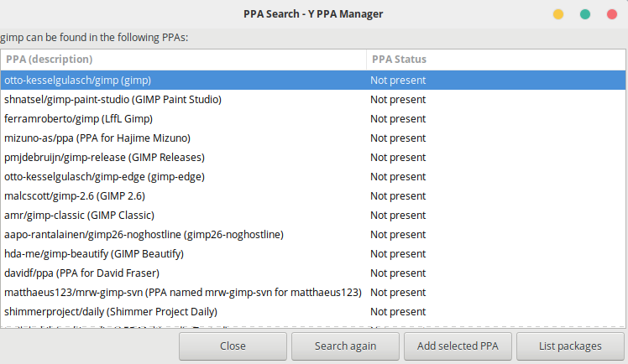Click the yellow minimize window button
Viewport: 628px width, 364px height.
click(558, 14)
